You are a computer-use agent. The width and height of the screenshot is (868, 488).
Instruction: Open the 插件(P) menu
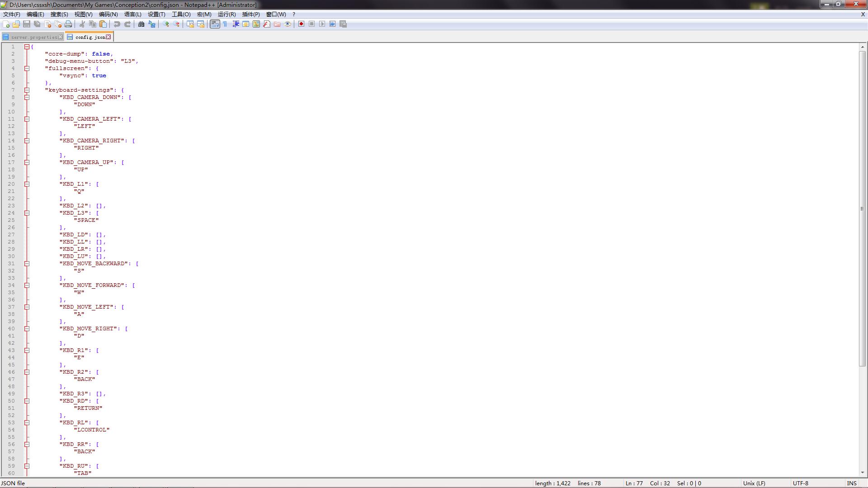tap(250, 14)
